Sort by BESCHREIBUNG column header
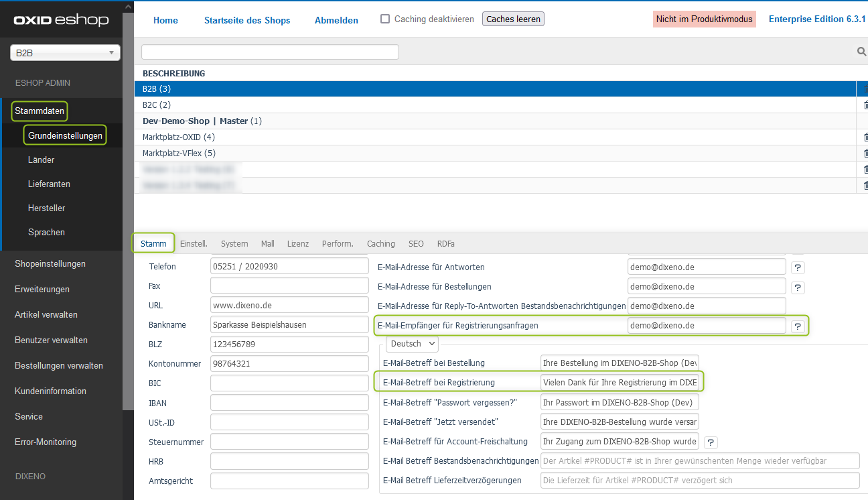This screenshot has height=500, width=868. pyautogui.click(x=174, y=73)
